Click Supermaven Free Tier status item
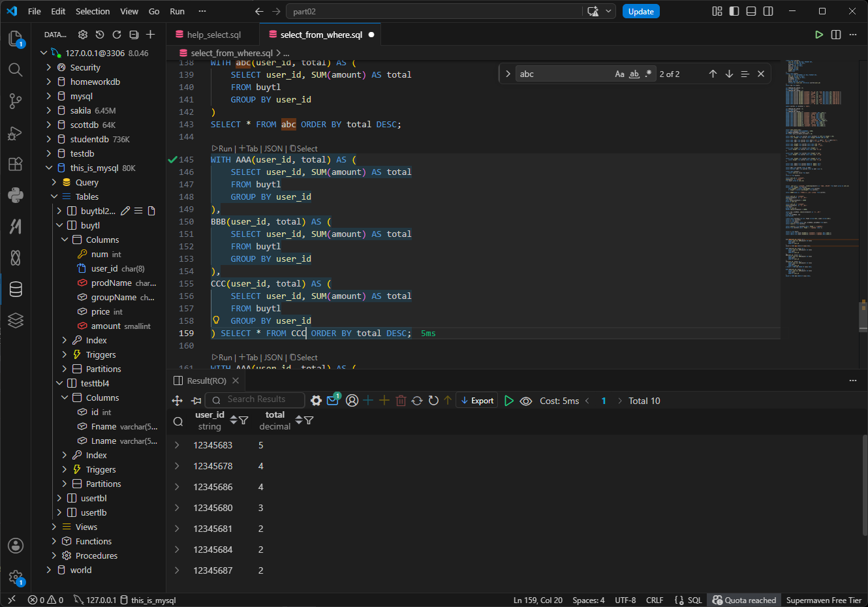This screenshot has width=868, height=607. (824, 600)
